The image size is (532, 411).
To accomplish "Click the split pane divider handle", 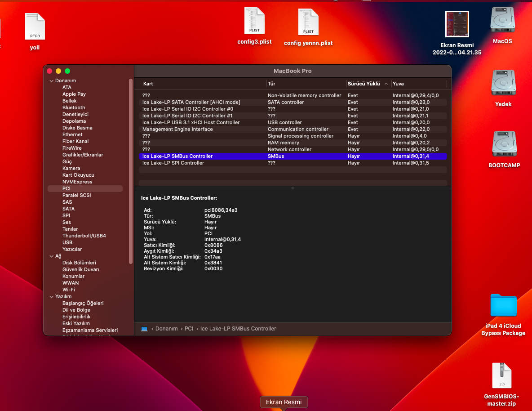I will (293, 188).
